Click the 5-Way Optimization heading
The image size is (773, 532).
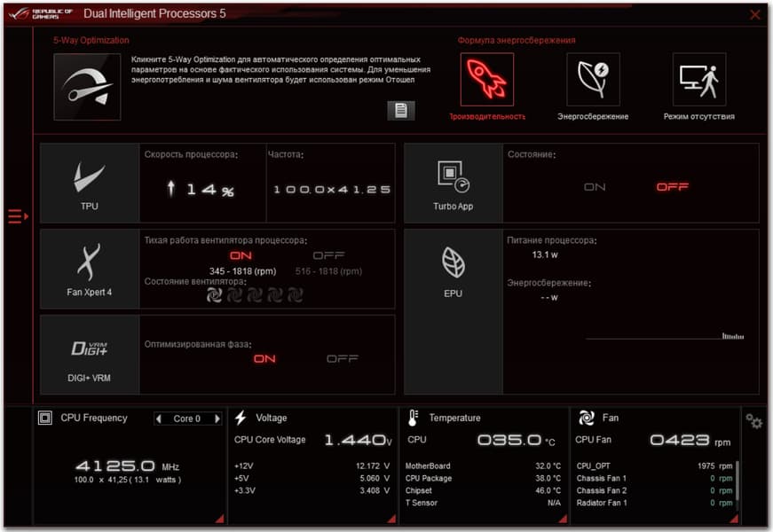(x=91, y=41)
